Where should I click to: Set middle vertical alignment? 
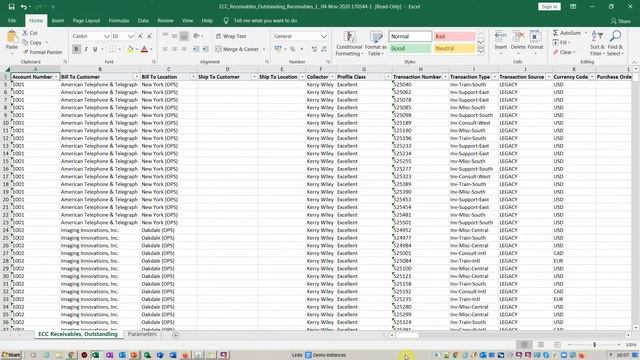pyautogui.click(x=175, y=36)
